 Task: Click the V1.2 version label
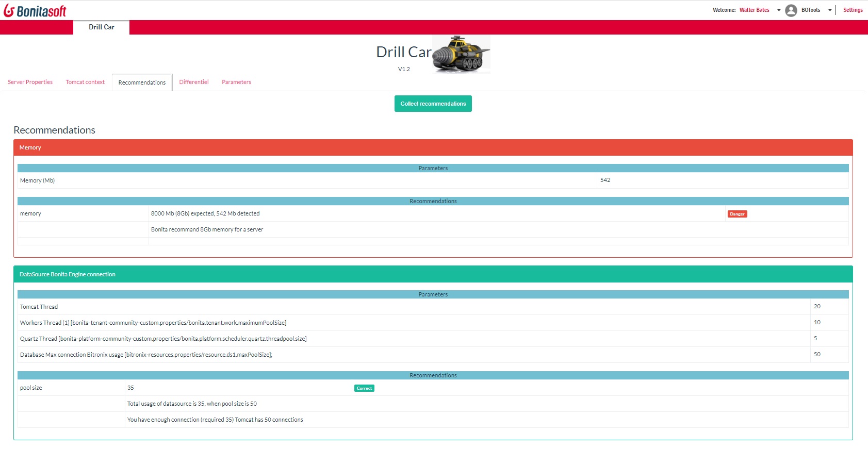pos(404,69)
